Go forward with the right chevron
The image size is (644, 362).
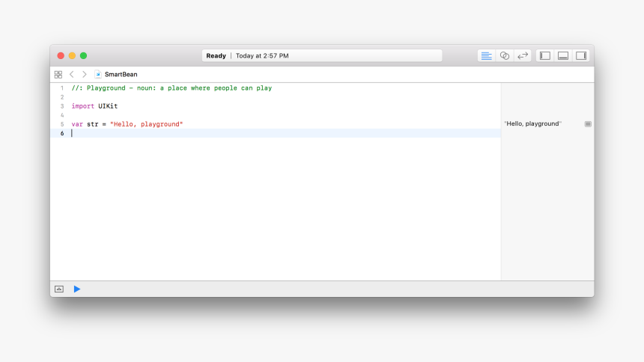[x=84, y=75]
